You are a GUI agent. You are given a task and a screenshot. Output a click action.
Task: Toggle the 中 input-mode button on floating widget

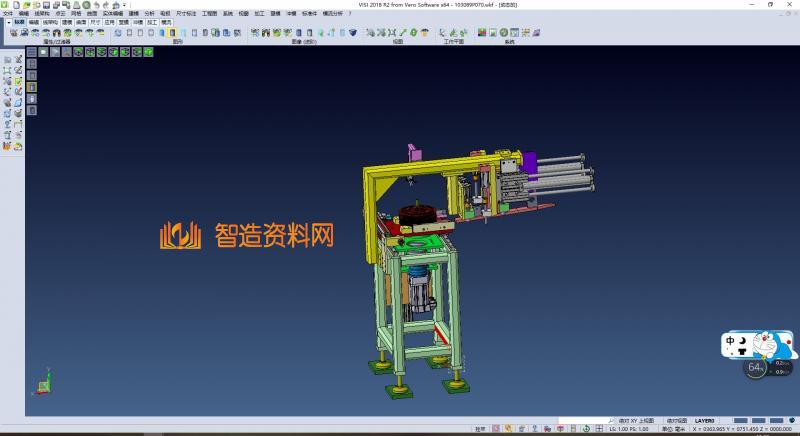(732, 342)
